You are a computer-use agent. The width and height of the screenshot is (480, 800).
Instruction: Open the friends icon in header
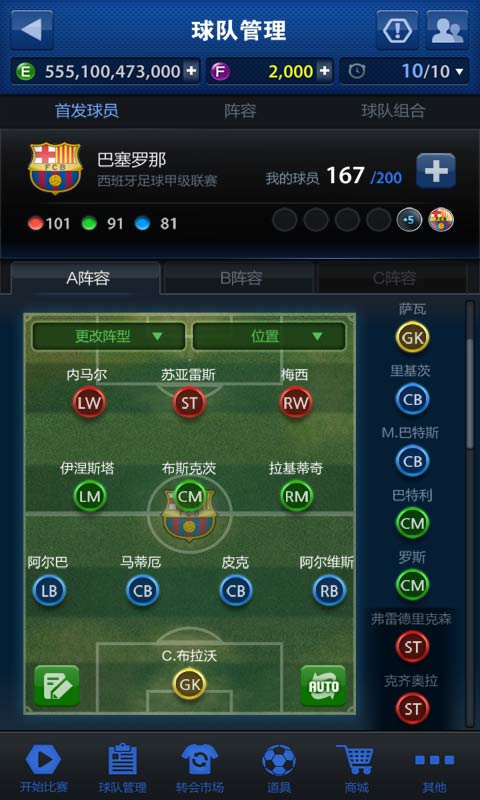point(447,30)
